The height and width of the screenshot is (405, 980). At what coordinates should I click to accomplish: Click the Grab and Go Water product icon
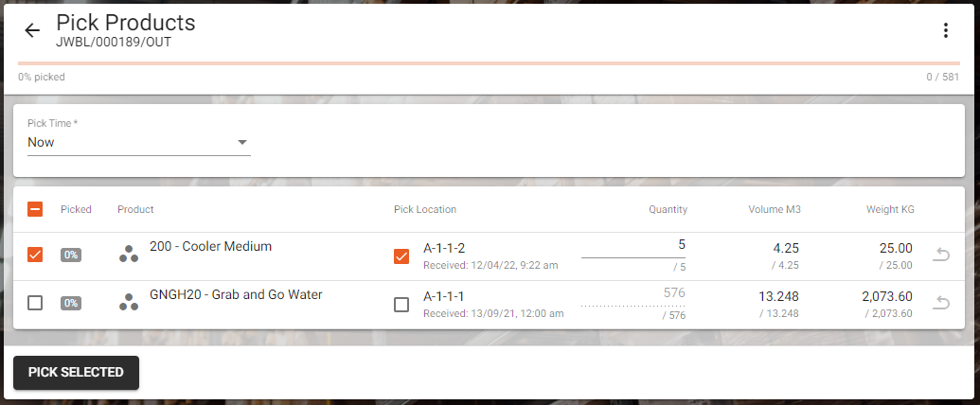click(x=129, y=303)
